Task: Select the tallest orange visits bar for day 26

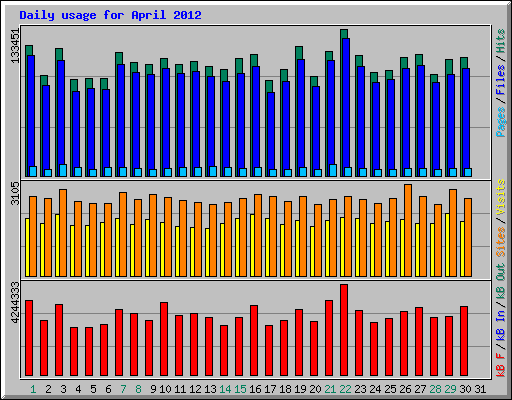Action: pyautogui.click(x=408, y=230)
